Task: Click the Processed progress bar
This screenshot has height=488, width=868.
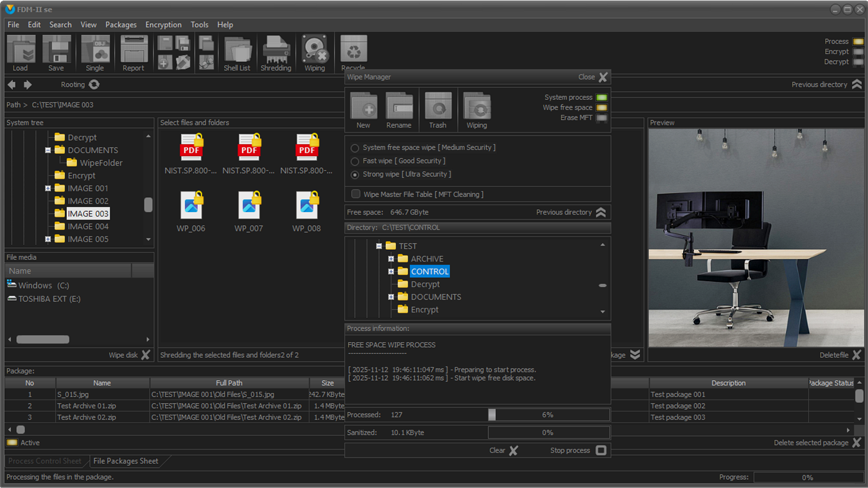Action: [548, 415]
